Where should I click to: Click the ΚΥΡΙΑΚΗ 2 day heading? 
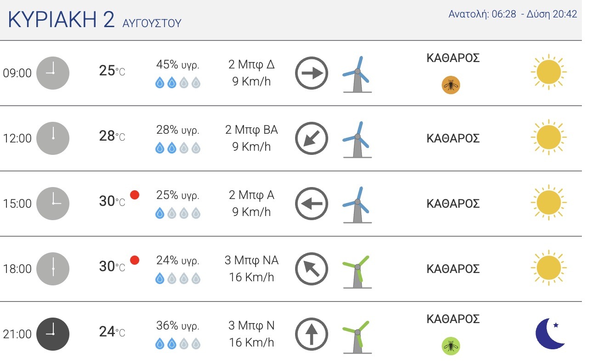click(x=61, y=20)
